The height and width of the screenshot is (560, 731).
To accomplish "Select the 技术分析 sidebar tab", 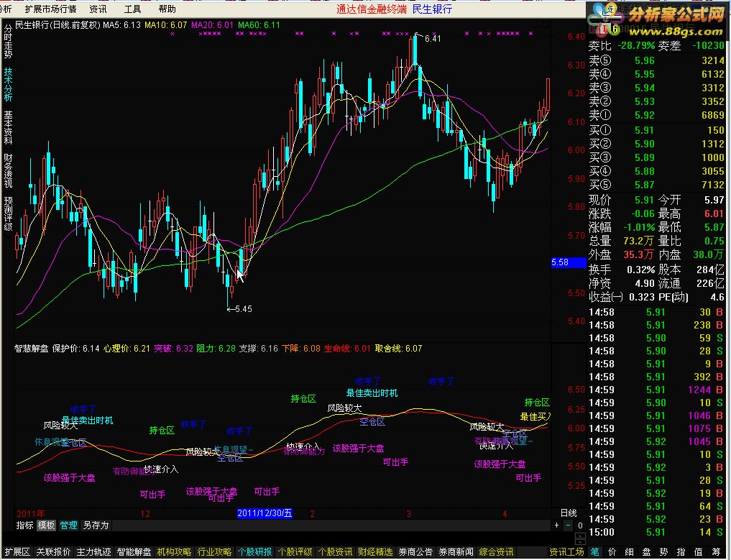I will [8, 84].
